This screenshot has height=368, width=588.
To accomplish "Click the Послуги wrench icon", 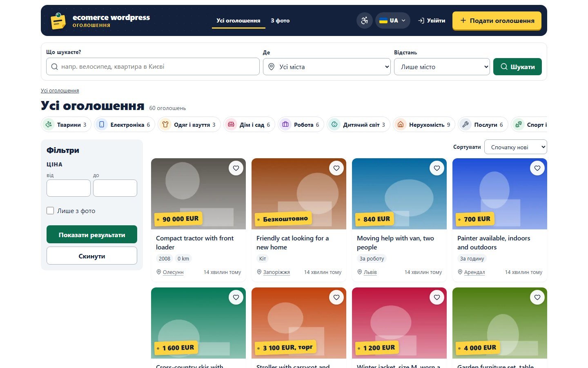I will point(465,124).
